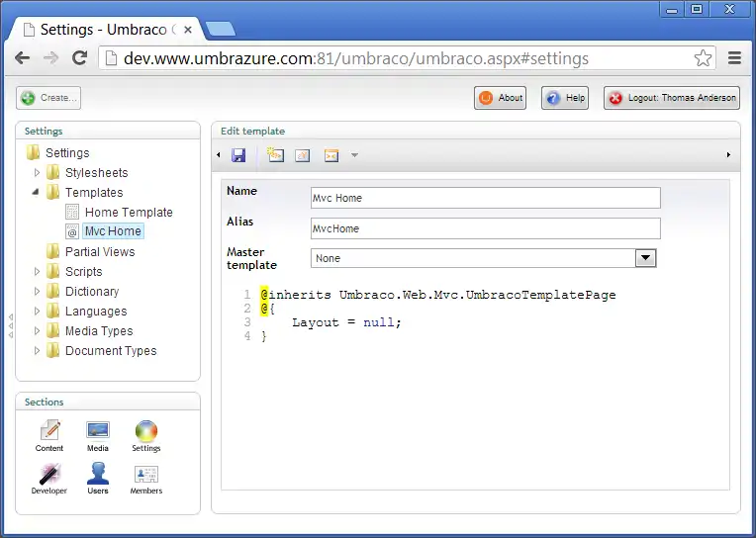Bookmark the page with the star icon
This screenshot has height=538, width=756.
coord(703,58)
